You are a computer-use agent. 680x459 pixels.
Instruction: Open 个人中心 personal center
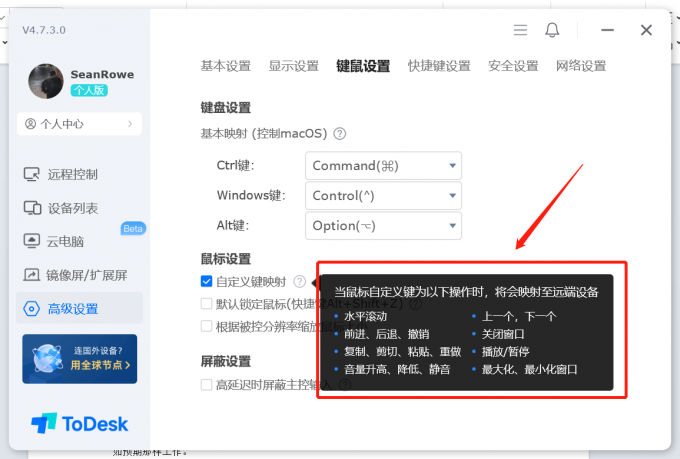click(x=79, y=124)
